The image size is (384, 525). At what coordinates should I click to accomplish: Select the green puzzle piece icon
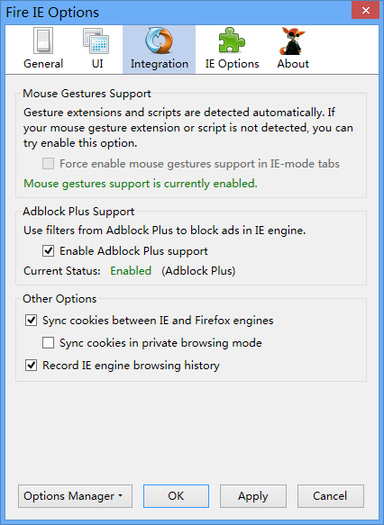click(232, 41)
